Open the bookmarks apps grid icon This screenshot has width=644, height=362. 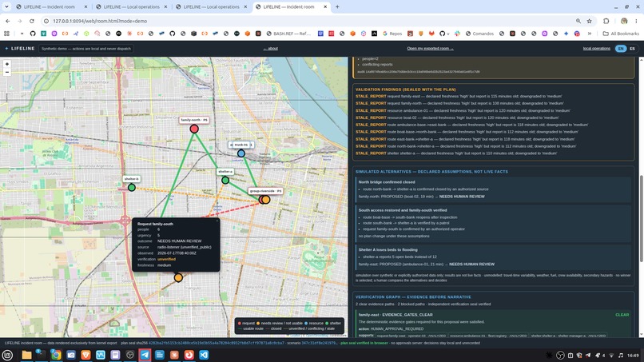(x=6, y=34)
